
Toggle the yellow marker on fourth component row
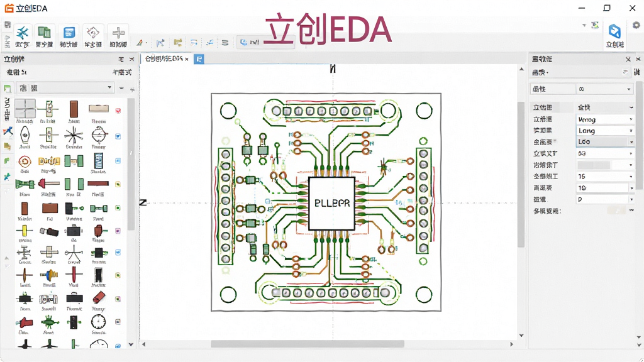[118, 184]
